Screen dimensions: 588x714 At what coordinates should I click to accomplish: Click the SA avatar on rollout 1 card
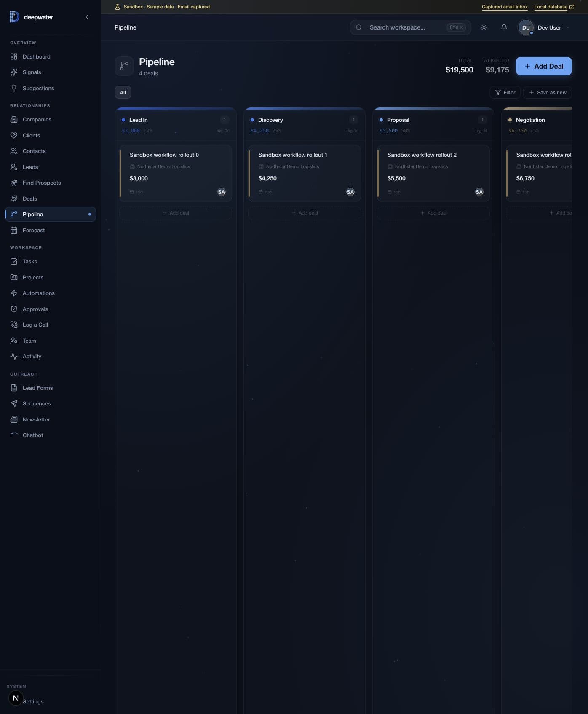(x=350, y=192)
